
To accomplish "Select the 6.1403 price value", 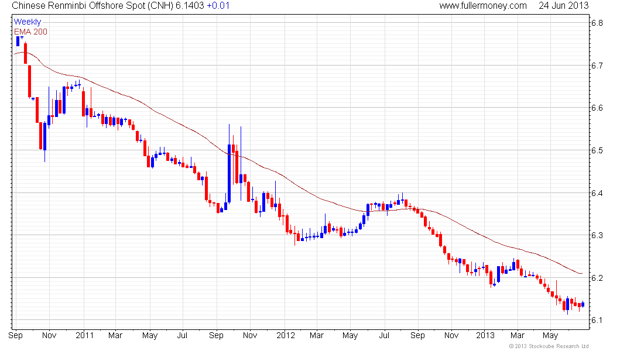I will pyautogui.click(x=190, y=6).
